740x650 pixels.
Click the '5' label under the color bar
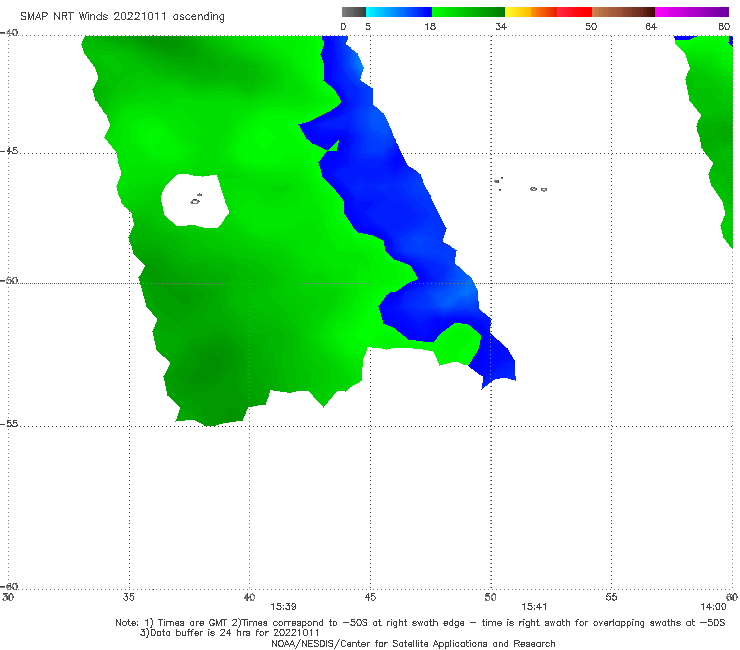point(368,26)
